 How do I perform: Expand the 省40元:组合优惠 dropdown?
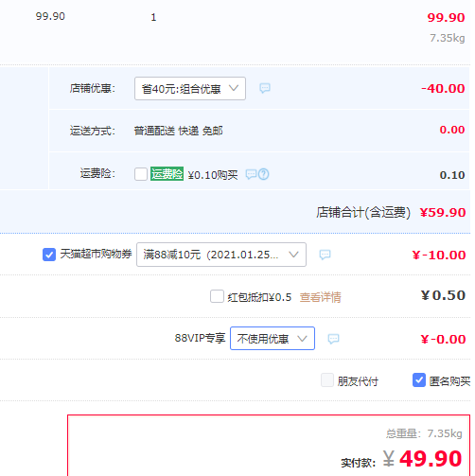(x=190, y=89)
